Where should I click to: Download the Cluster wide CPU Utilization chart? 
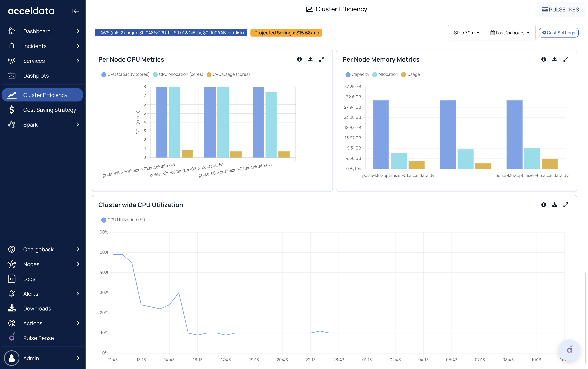[x=555, y=205]
